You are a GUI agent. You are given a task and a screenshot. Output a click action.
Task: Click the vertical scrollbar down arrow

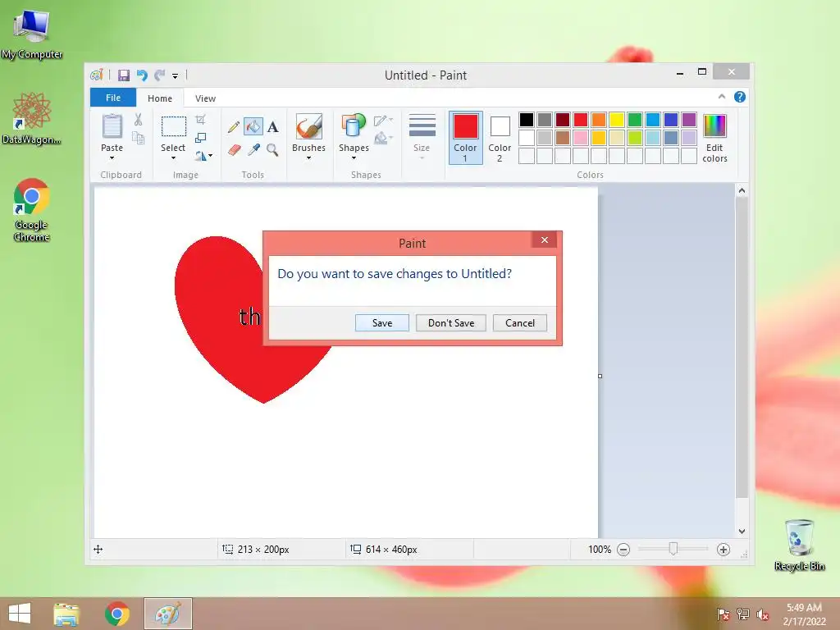tap(742, 532)
